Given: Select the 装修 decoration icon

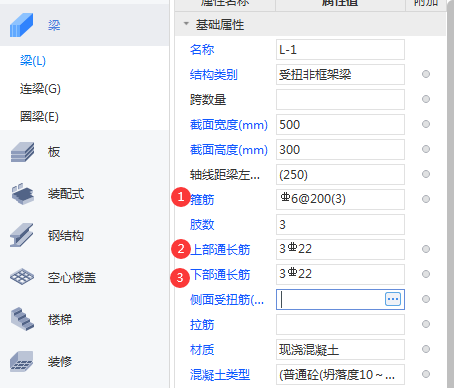Looking at the screenshot, I should [x=22, y=361].
